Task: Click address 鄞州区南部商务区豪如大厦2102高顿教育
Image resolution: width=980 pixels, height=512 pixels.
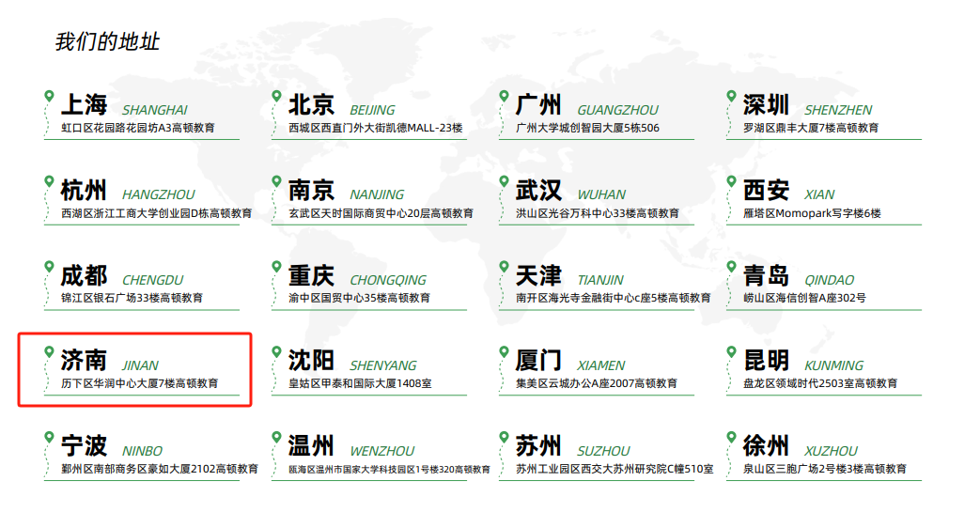Action: (160, 469)
